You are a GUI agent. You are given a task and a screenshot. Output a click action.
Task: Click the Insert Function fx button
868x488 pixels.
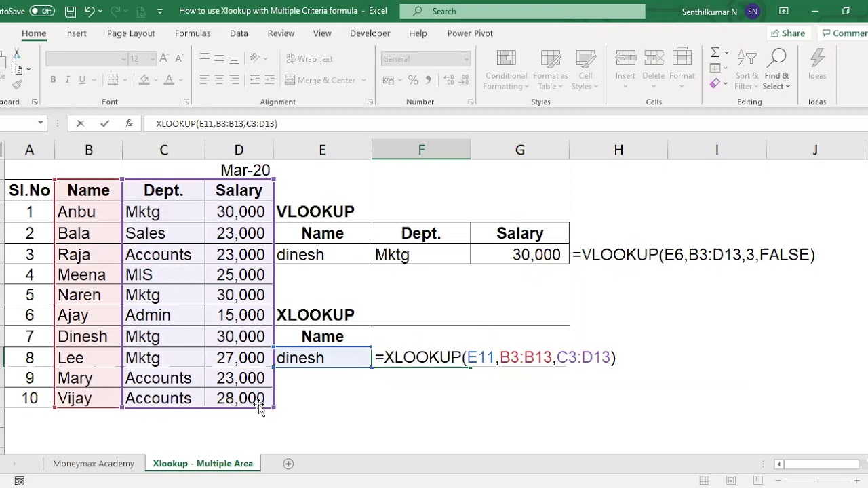click(129, 123)
